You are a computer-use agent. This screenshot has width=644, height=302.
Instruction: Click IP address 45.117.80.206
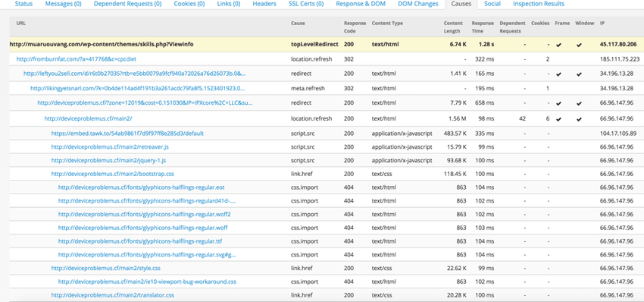click(x=618, y=45)
